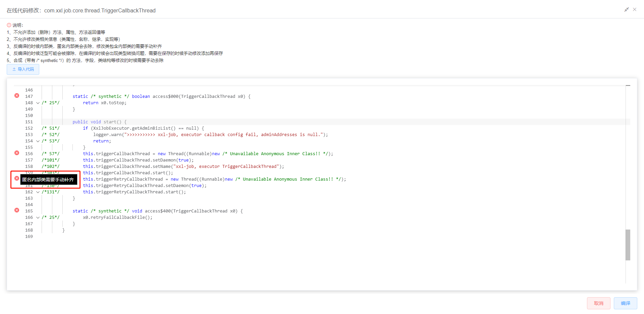Click the 说明 info icon

[x=9, y=25]
